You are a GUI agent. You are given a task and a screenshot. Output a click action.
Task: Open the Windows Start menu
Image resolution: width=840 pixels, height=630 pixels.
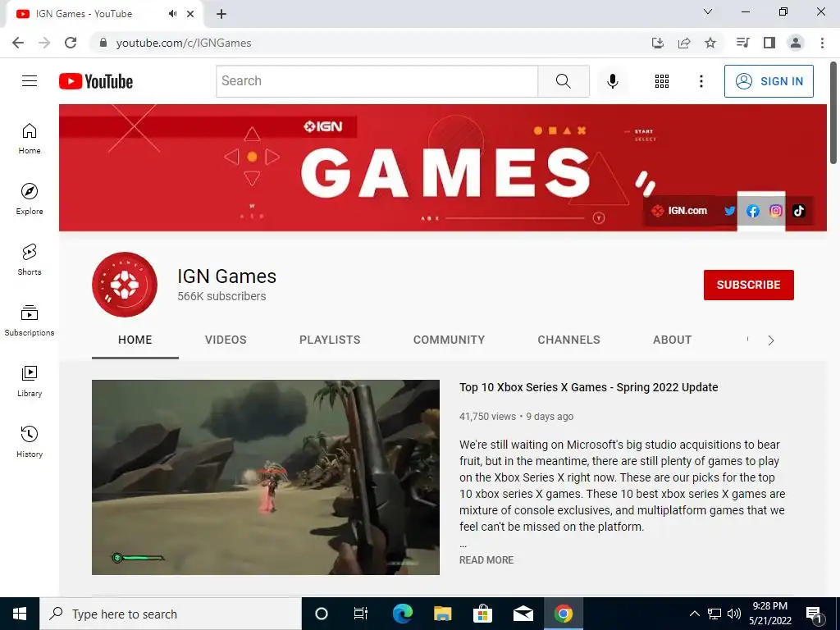coord(20,614)
